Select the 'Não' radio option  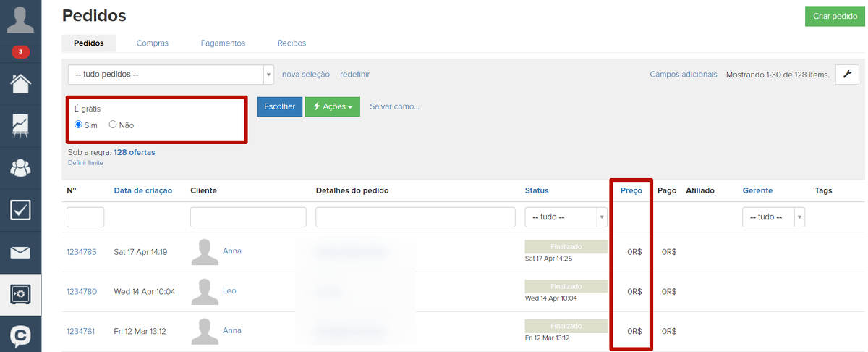113,125
